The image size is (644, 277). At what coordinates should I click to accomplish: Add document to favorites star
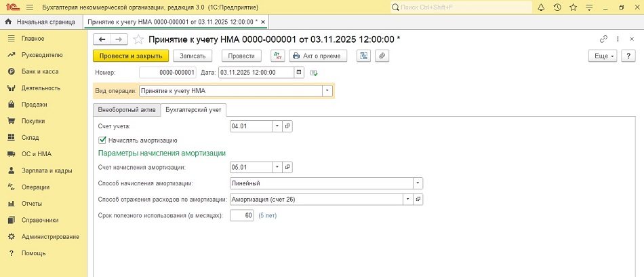139,39
